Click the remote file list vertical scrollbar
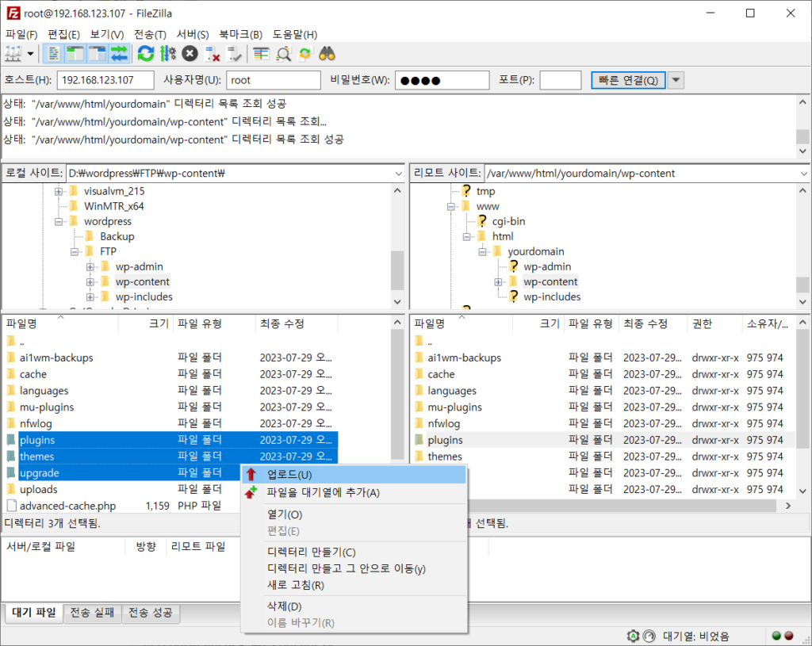812x646 pixels. click(802, 407)
